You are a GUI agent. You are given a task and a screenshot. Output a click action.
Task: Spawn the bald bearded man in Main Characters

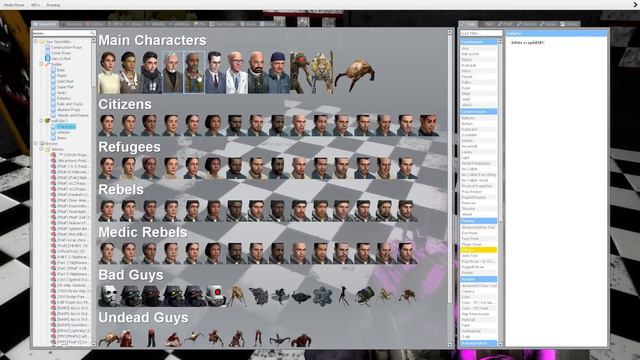click(258, 73)
